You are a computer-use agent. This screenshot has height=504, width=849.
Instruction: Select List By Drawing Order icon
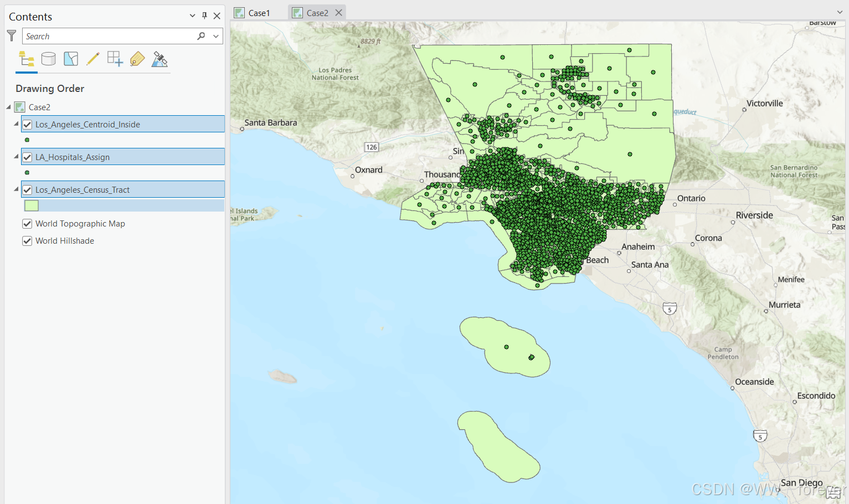[27, 59]
